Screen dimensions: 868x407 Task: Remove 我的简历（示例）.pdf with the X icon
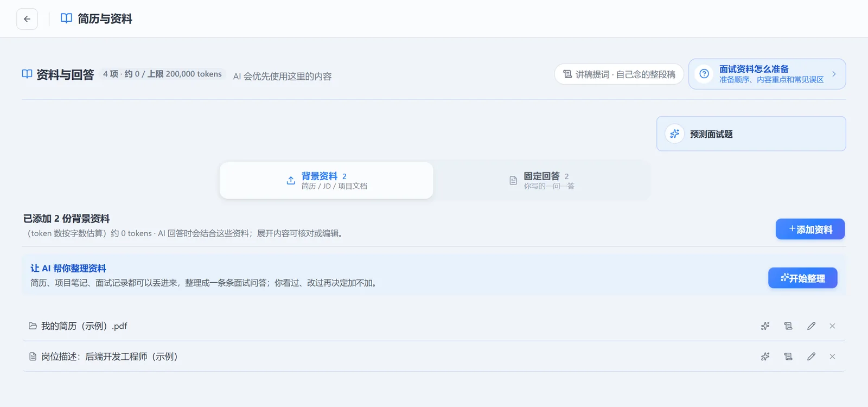832,326
